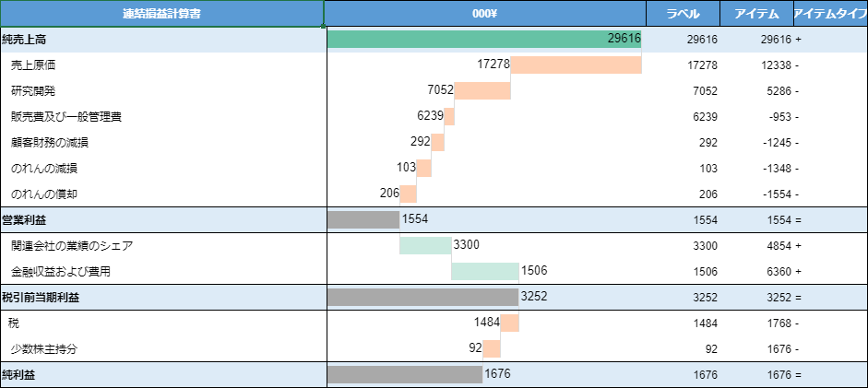Viewport: 868px width, 388px height.
Task: Click アイテム value 6360 in 金融収益および費用 row
Action: (775, 271)
